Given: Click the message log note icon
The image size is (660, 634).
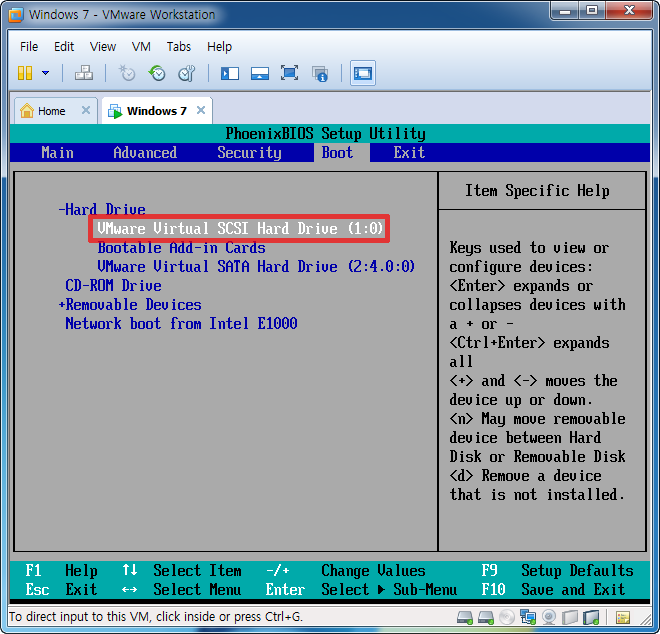Looking at the screenshot, I should coord(623,618).
